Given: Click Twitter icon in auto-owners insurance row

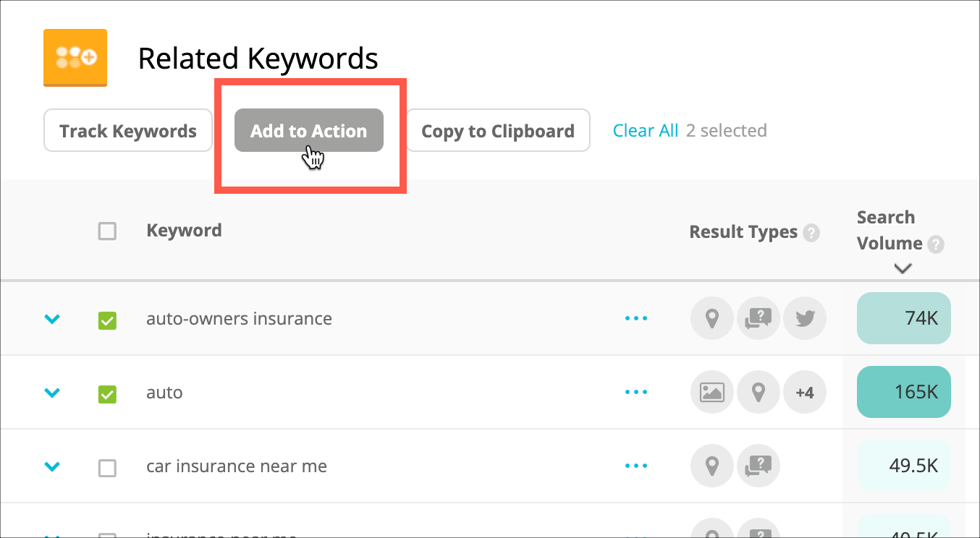Looking at the screenshot, I should pos(805,318).
